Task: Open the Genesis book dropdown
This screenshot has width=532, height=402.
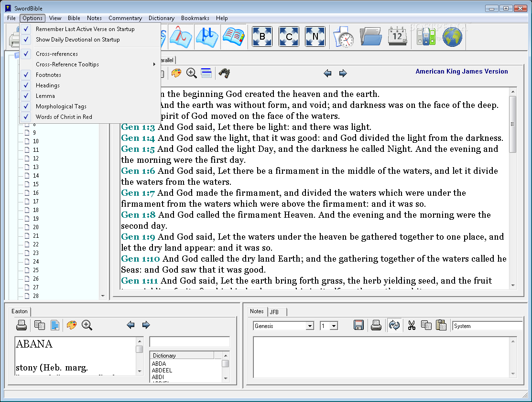Action: coord(283,326)
